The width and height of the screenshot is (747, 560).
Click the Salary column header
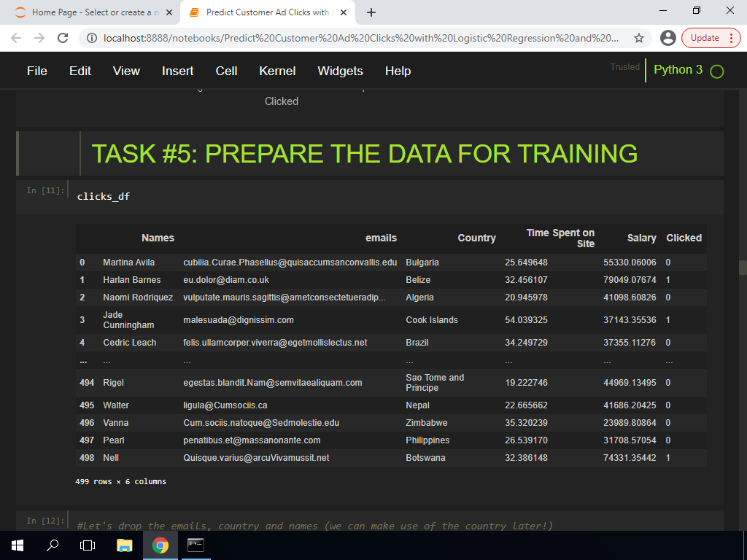(x=641, y=238)
